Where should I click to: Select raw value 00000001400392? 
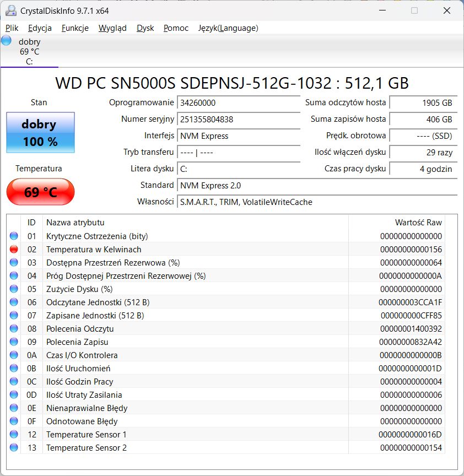[x=411, y=329]
